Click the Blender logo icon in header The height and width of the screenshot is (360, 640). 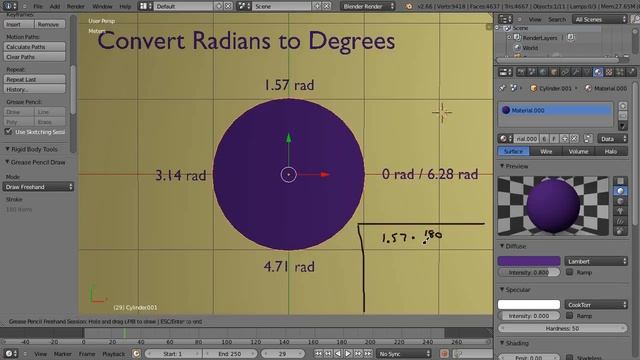(x=409, y=6)
